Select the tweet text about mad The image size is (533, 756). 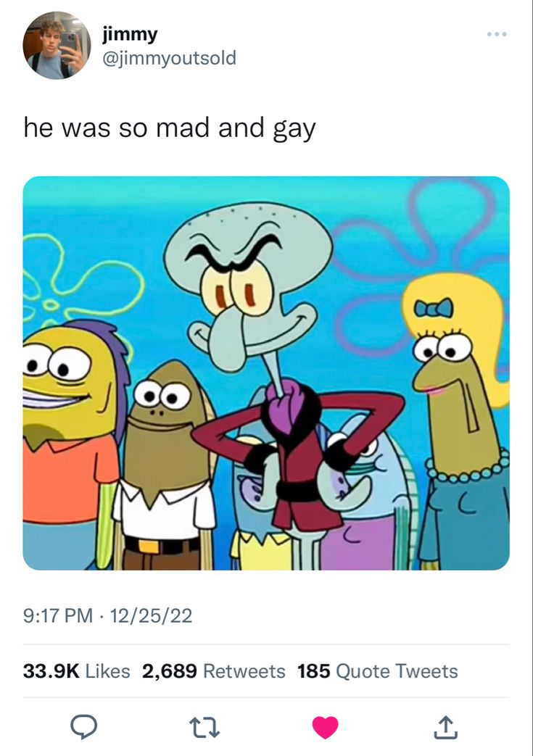169,129
